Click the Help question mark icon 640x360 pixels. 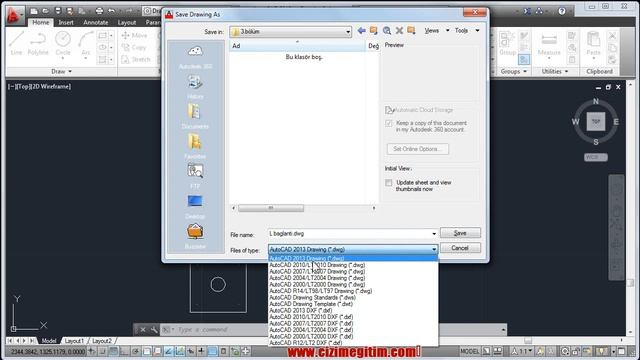[562, 11]
